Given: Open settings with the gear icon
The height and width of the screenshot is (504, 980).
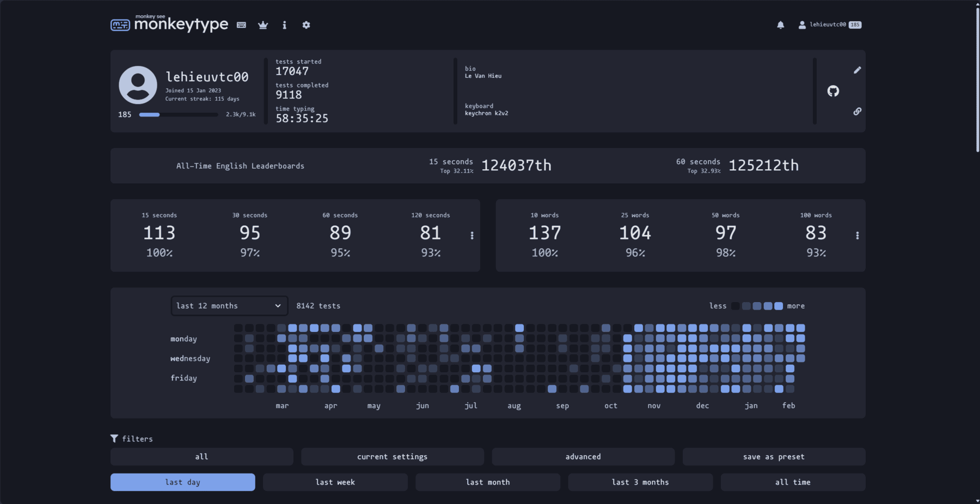Looking at the screenshot, I should click(x=306, y=25).
